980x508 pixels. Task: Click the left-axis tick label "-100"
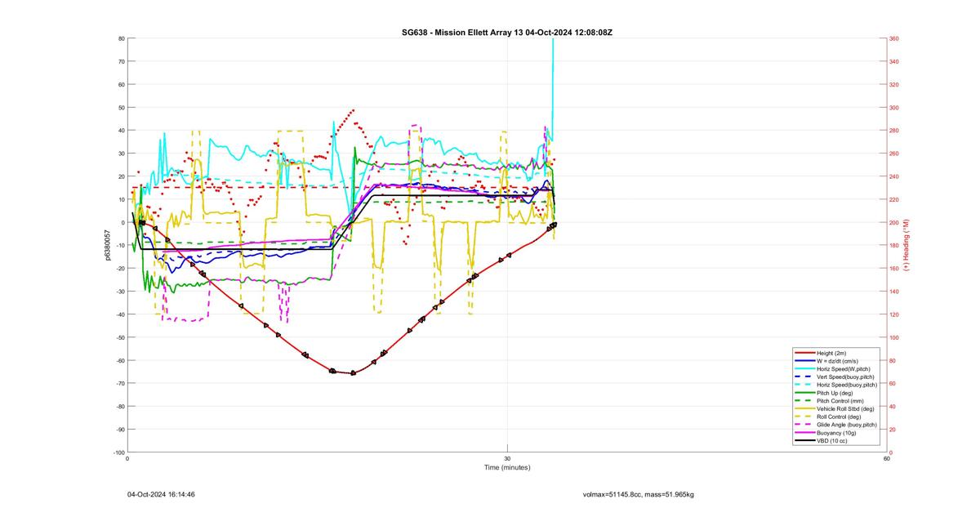(x=118, y=452)
